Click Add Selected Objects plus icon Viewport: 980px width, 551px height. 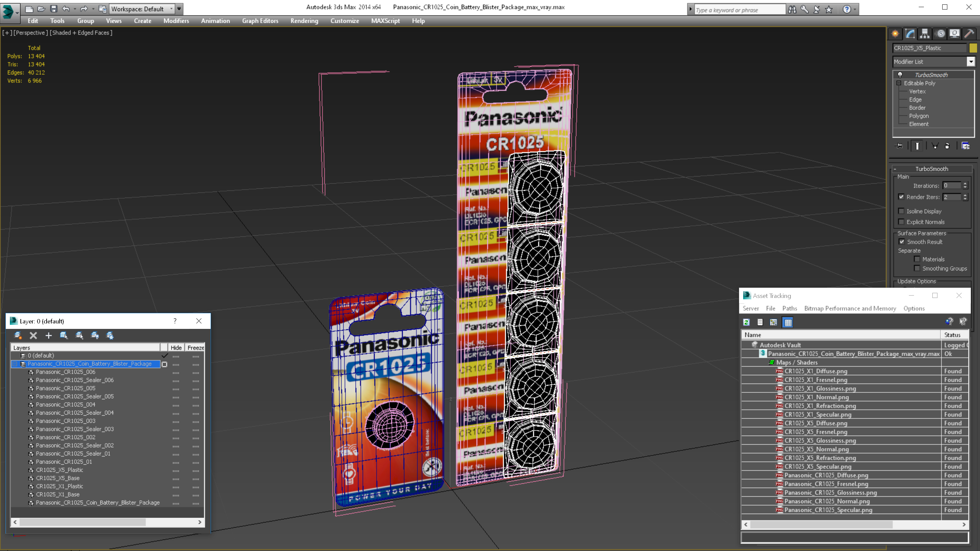[x=49, y=335]
